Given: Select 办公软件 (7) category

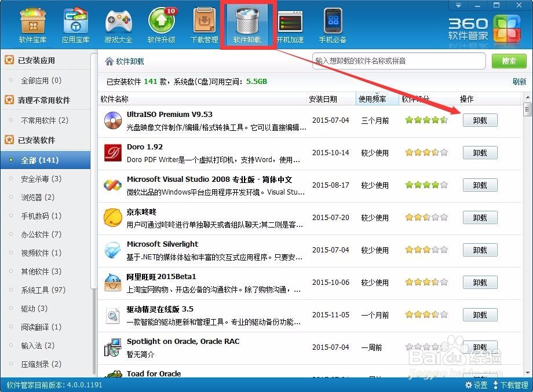Looking at the screenshot, I should 41,235.
